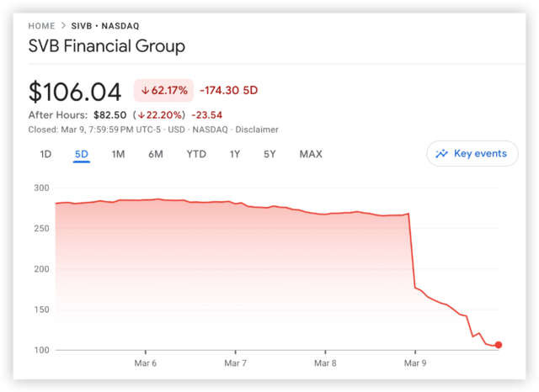
Task: Choose the MAX time range
Action: [x=311, y=154]
